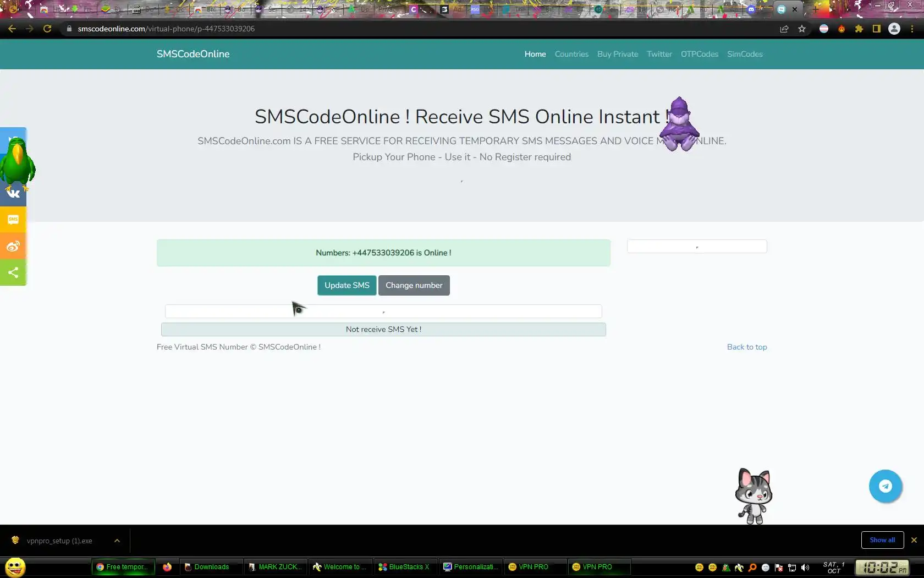The image size is (924, 578).
Task: Share via the Weibo sidebar icon
Action: (x=13, y=246)
